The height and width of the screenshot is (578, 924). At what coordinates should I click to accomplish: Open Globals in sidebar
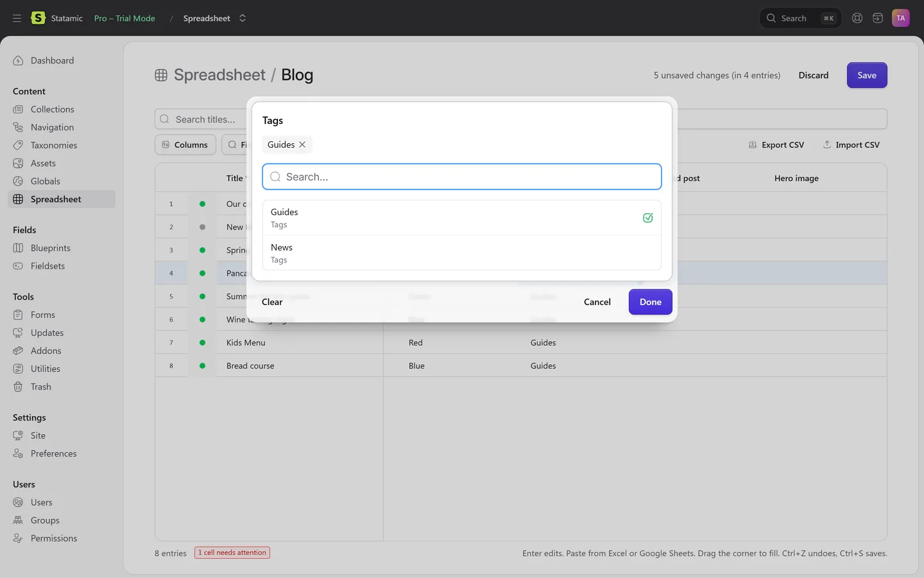(x=62, y=181)
